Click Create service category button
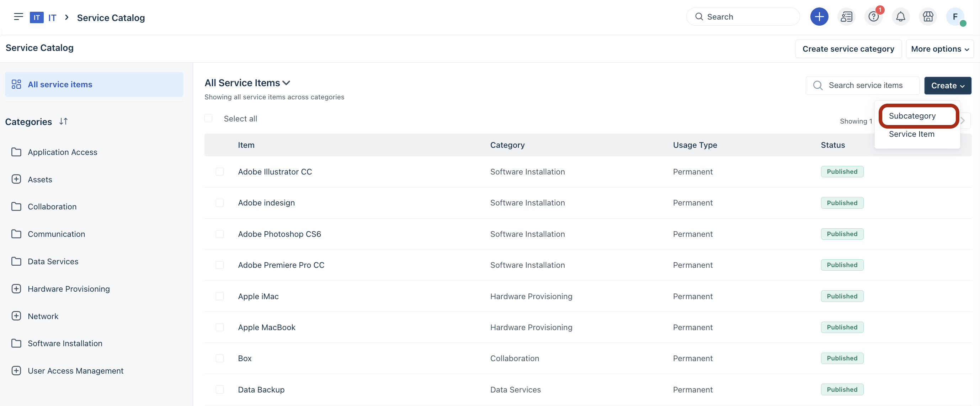This screenshot has height=406, width=980. [x=848, y=49]
